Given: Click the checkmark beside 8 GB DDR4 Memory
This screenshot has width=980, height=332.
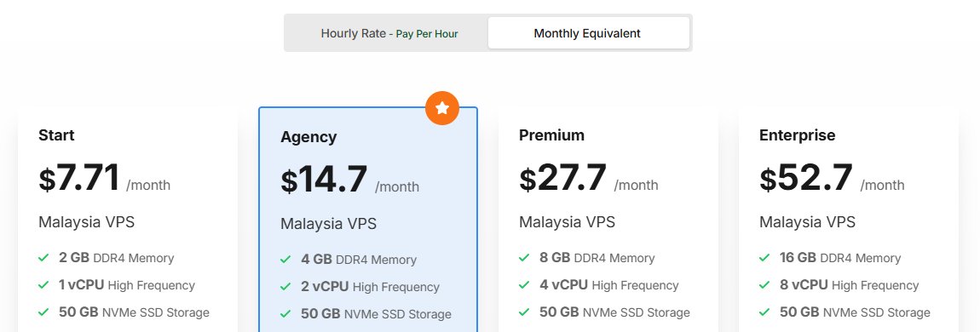Looking at the screenshot, I should [x=524, y=258].
